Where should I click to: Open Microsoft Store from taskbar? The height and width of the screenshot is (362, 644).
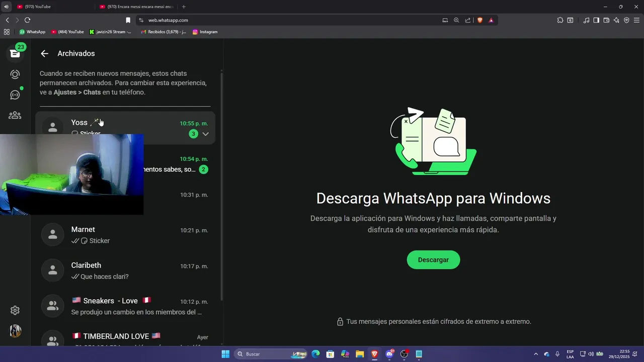coord(330,354)
